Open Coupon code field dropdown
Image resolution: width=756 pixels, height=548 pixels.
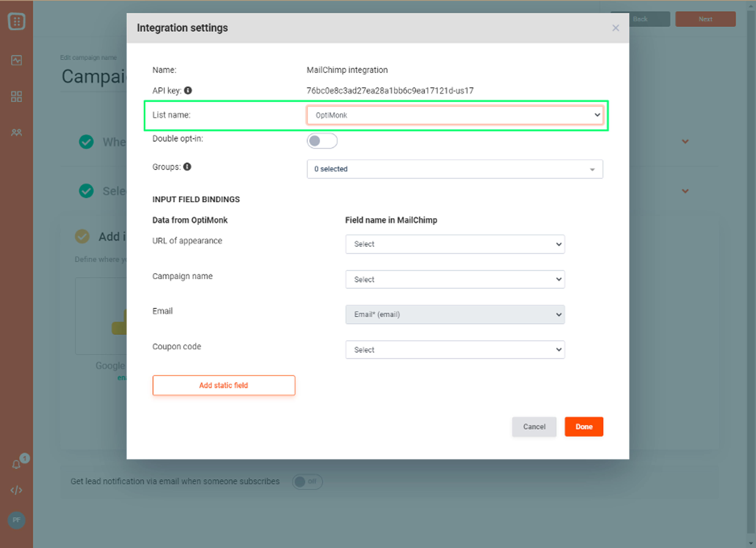tap(455, 350)
